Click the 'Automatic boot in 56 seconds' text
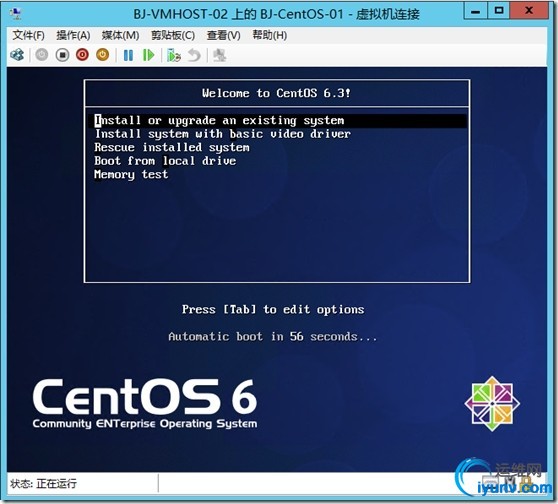 coord(273,336)
